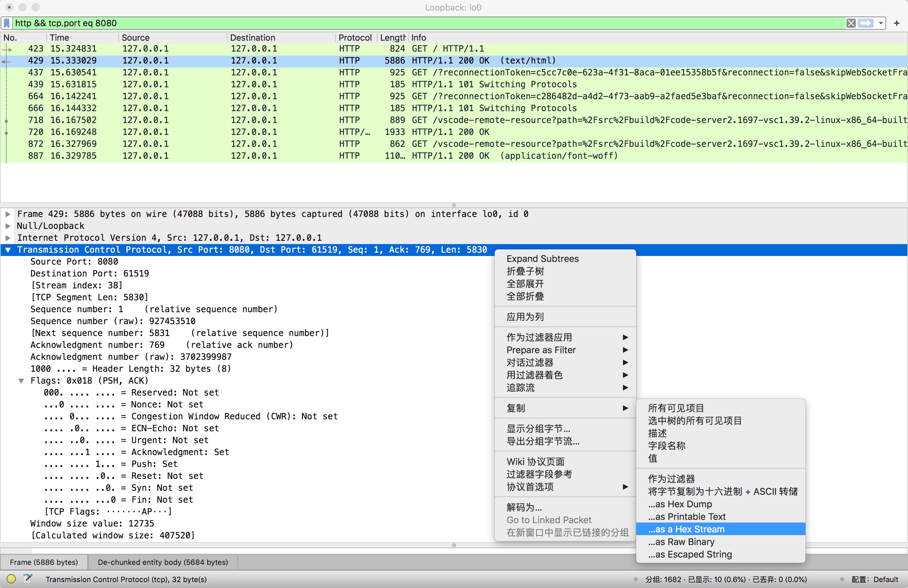
Task: Select packet 887 application/font-woff row
Action: pyautogui.click(x=454, y=156)
